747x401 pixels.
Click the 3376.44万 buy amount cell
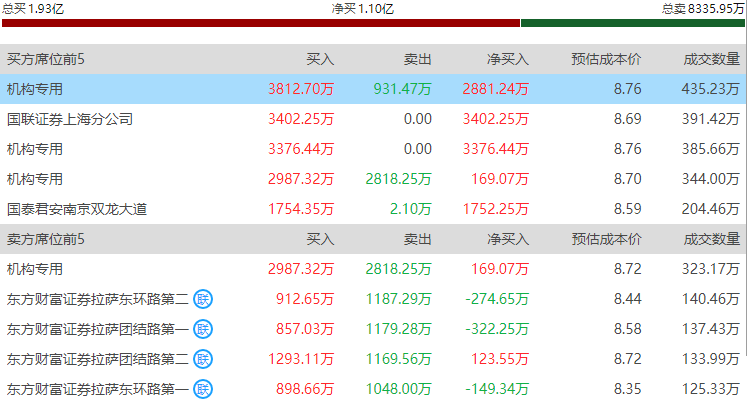[x=301, y=149]
